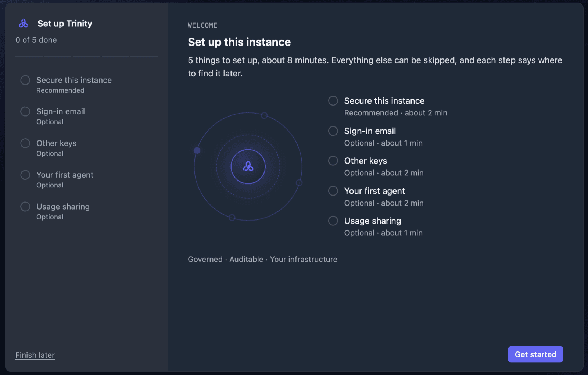Click 'Governed · Auditable · Your infrastructure' tagline
Image resolution: width=588 pixels, height=375 pixels.
[262, 259]
